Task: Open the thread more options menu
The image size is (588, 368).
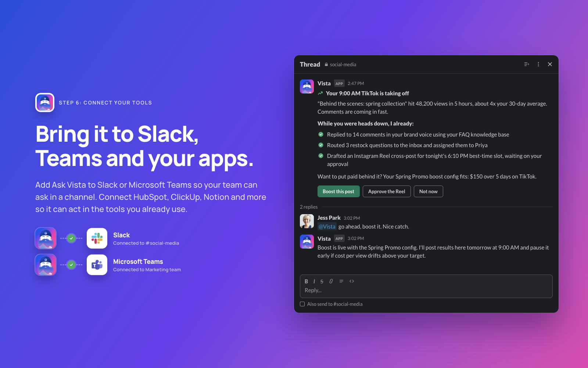Action: (538, 64)
